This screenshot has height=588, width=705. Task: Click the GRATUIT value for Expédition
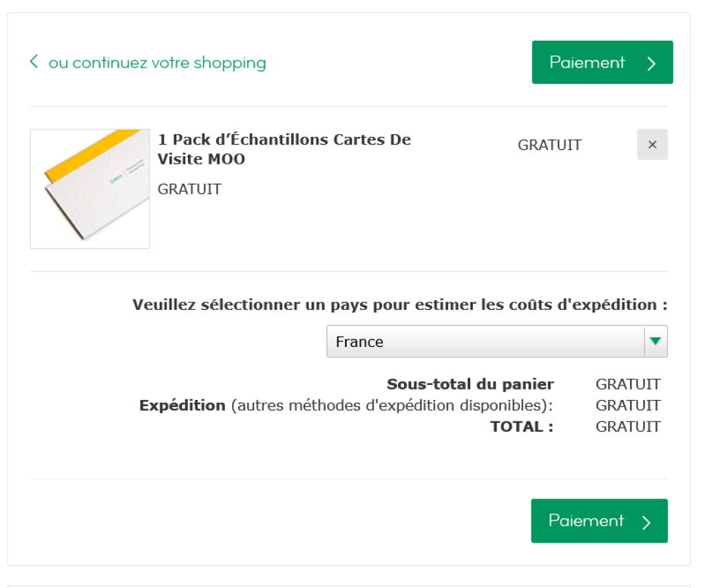point(628,406)
